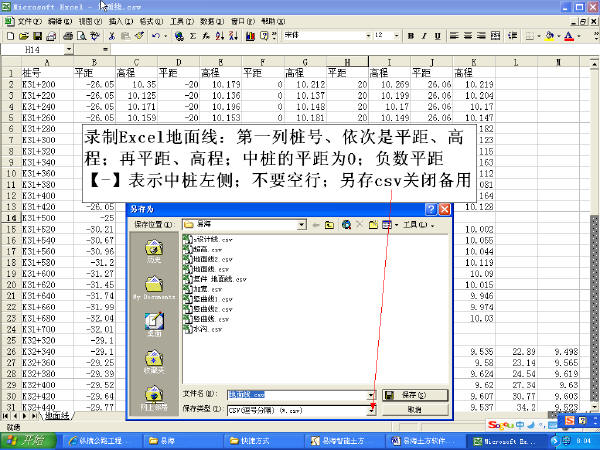The image size is (600, 450).
Task: Select the file 地面线2.csv in list
Action: [x=208, y=259]
